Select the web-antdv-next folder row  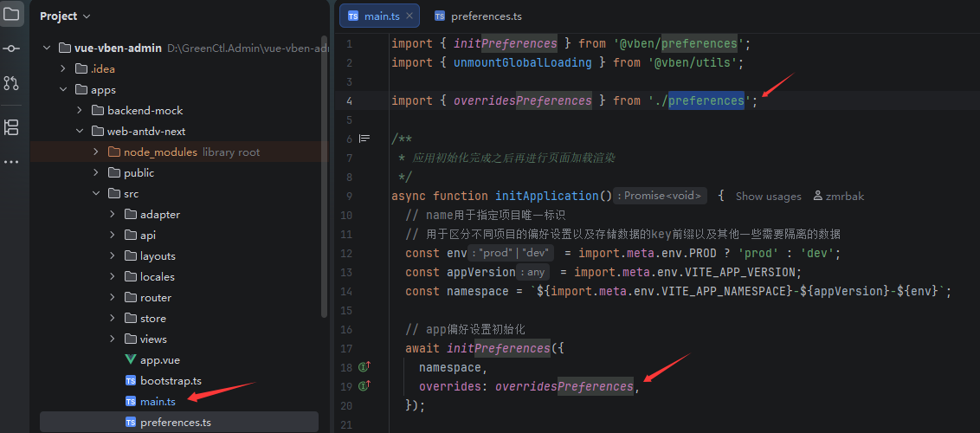(x=178, y=132)
